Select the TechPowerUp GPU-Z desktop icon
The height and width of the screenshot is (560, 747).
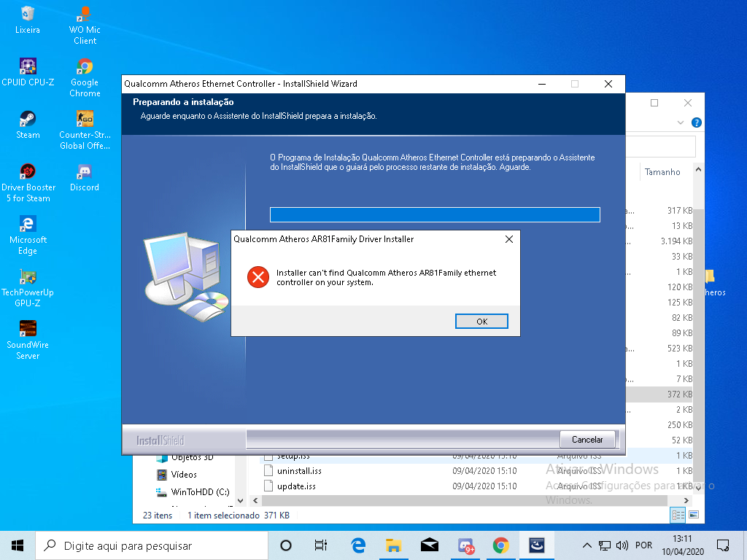pos(28,287)
